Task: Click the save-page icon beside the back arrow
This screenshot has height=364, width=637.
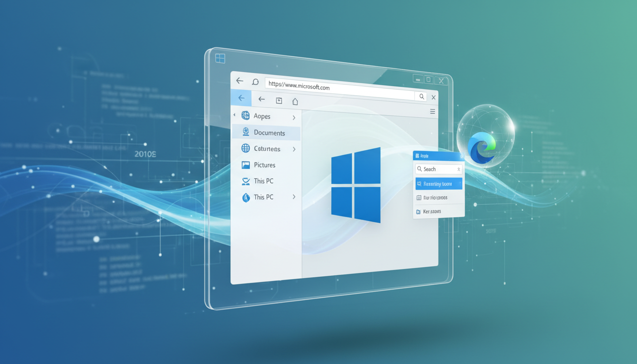Action: (x=279, y=100)
